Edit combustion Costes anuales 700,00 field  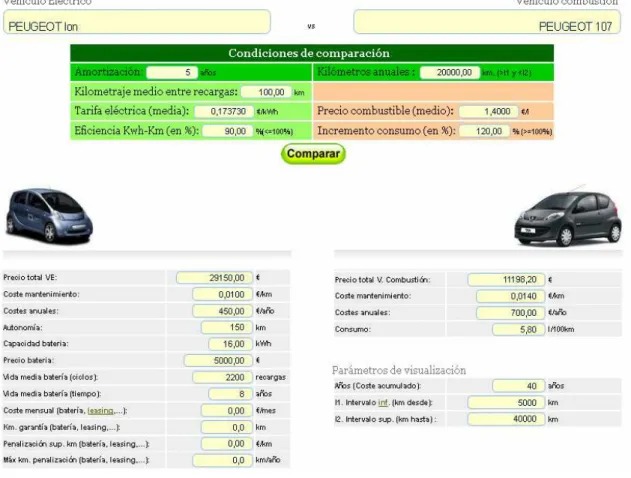pos(511,313)
